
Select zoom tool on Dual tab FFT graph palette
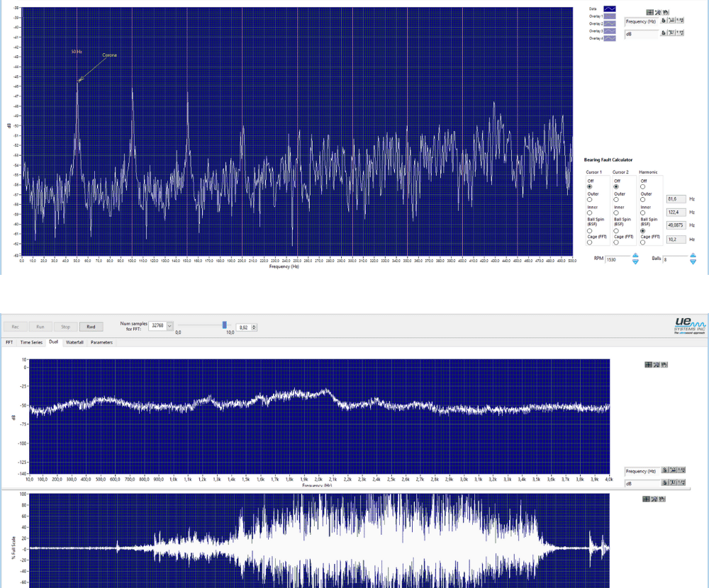click(x=657, y=364)
